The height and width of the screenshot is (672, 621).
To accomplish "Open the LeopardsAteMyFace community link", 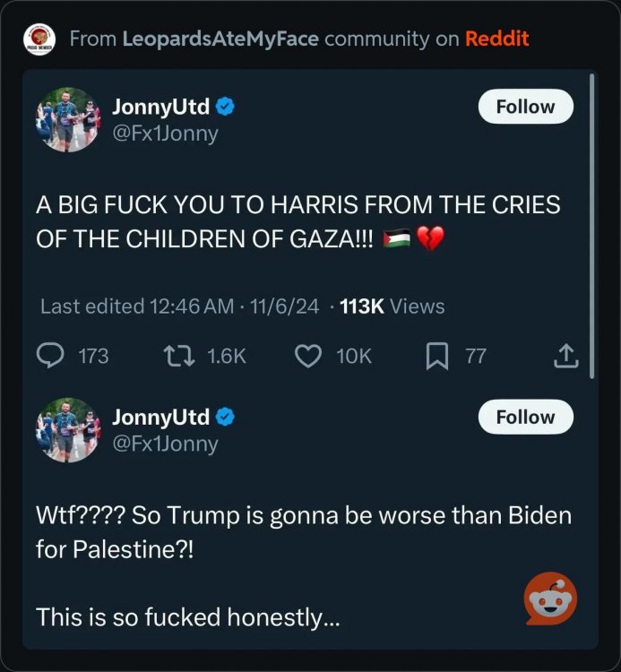I will 220,39.
